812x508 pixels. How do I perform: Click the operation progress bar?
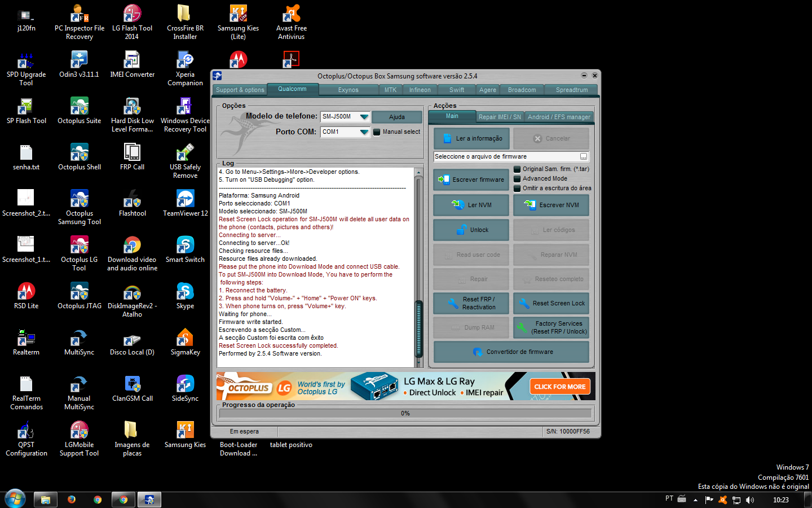coord(405,413)
